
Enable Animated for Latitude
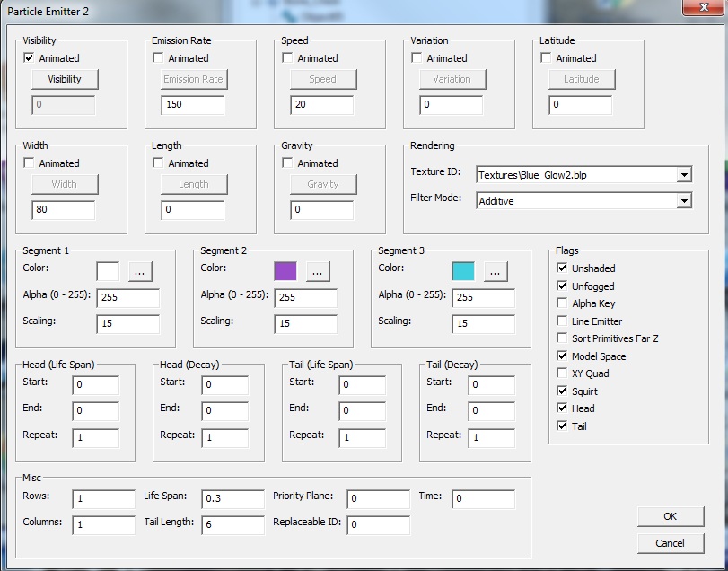pos(546,58)
